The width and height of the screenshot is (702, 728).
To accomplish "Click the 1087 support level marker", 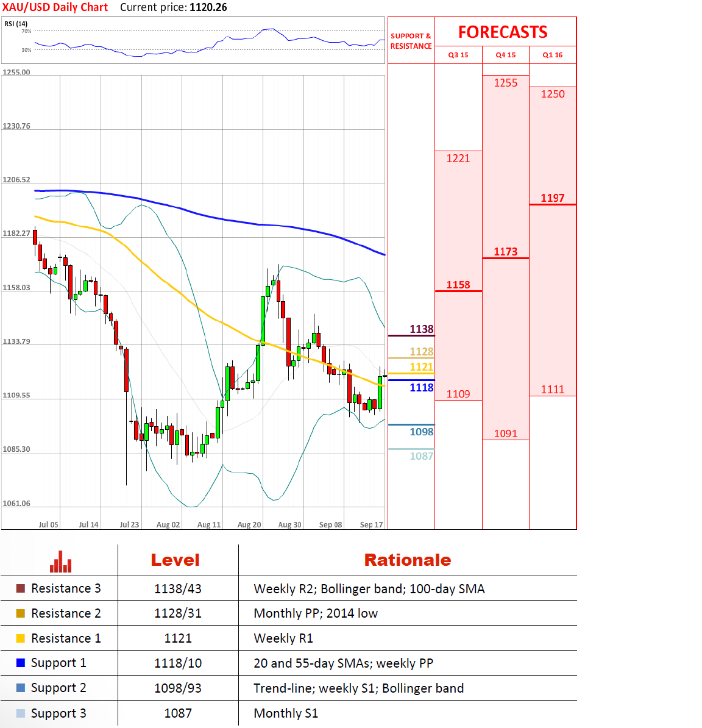I will click(421, 455).
